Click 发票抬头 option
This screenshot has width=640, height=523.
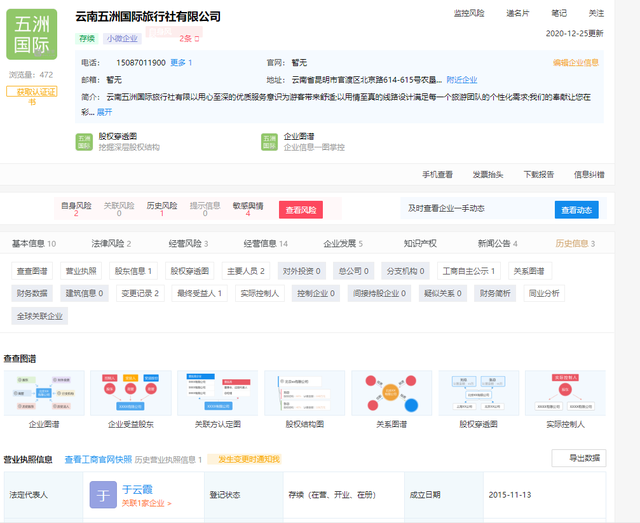(x=488, y=175)
